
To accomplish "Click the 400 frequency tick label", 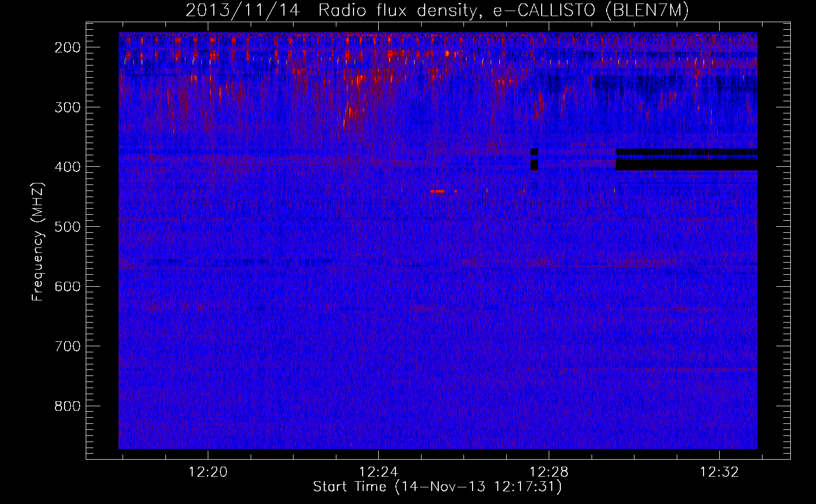I will 68,167.
